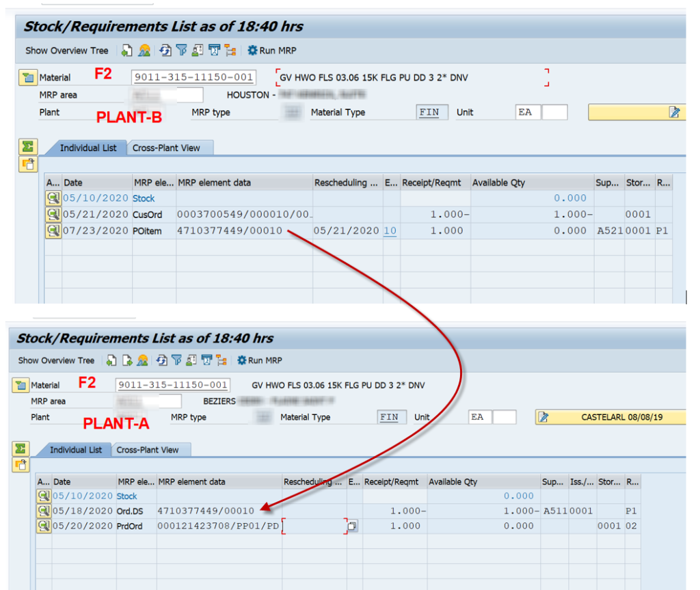700x590 pixels.
Task: Select the graphic display mountain icon
Action: point(143,50)
